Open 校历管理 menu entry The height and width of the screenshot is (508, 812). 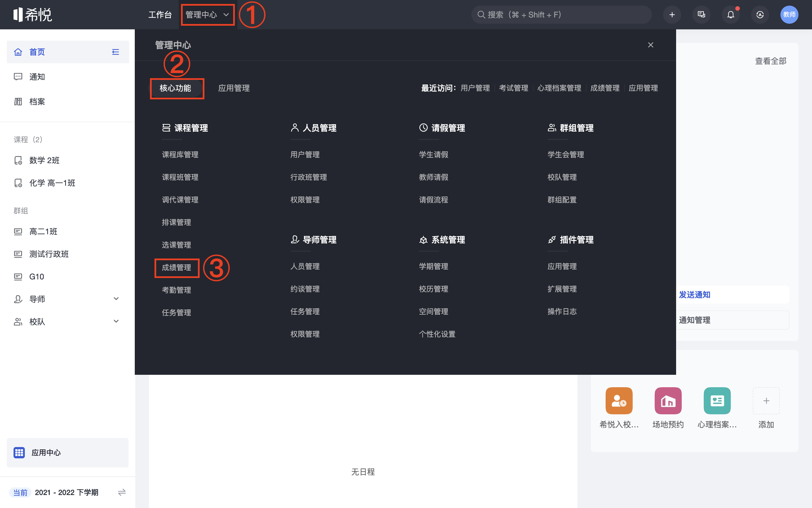(434, 289)
